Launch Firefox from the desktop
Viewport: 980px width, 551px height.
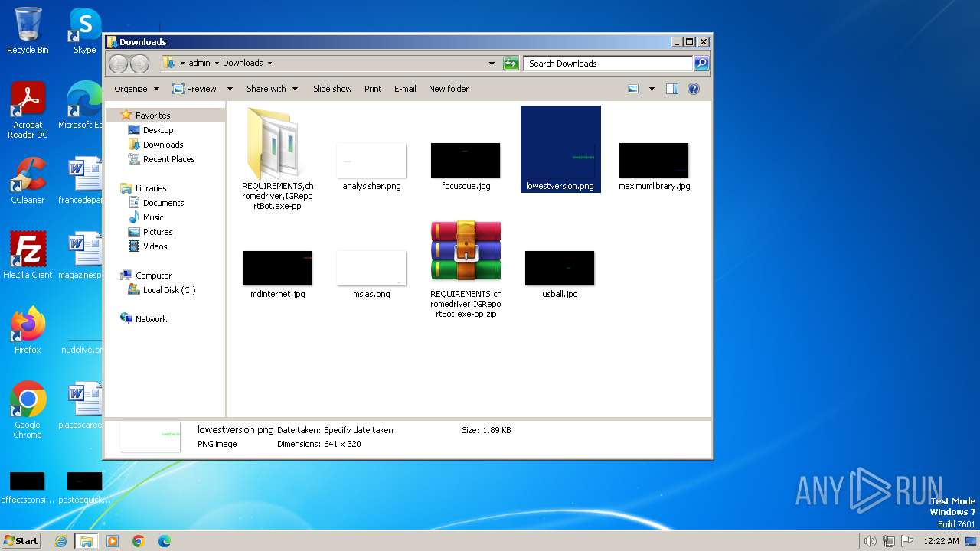[x=28, y=331]
